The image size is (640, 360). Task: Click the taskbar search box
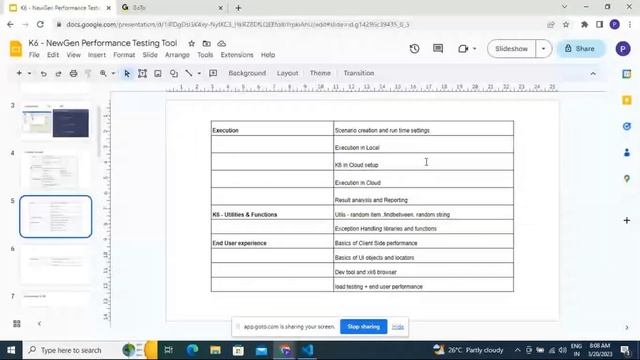[90, 350]
